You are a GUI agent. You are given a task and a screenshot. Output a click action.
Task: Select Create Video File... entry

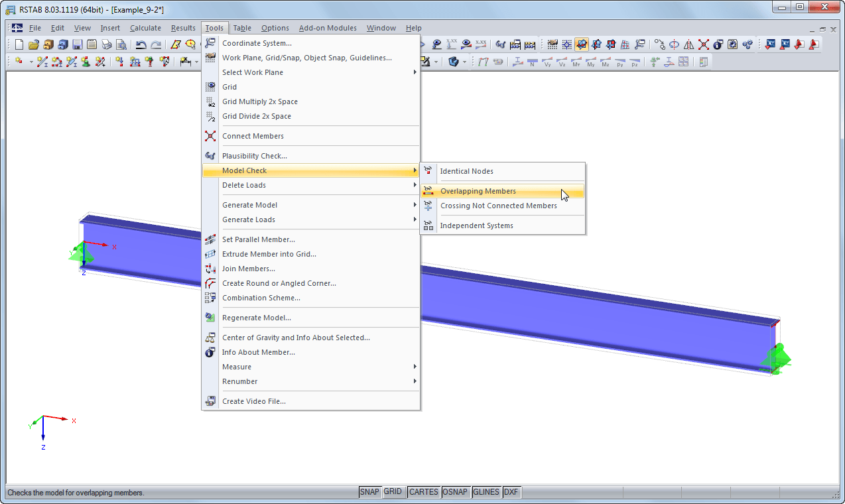click(x=311, y=401)
